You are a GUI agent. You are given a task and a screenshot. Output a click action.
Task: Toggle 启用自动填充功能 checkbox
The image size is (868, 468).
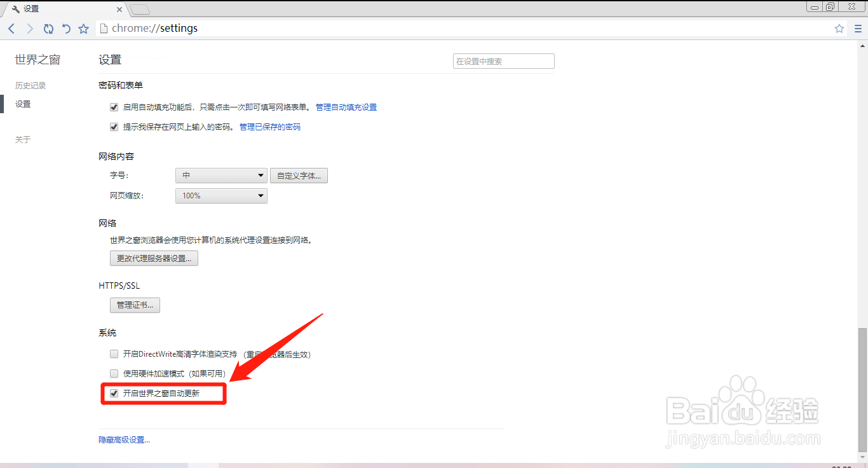point(114,107)
